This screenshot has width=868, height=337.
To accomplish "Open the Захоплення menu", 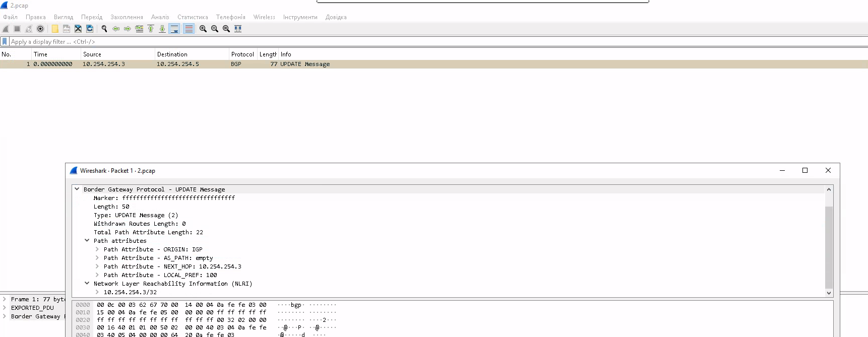I will (x=127, y=17).
